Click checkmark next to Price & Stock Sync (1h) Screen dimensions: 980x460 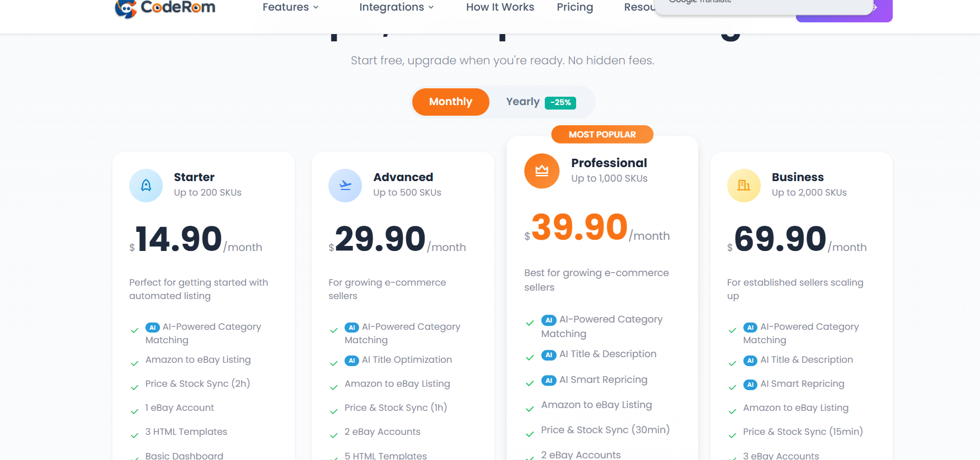(x=334, y=411)
